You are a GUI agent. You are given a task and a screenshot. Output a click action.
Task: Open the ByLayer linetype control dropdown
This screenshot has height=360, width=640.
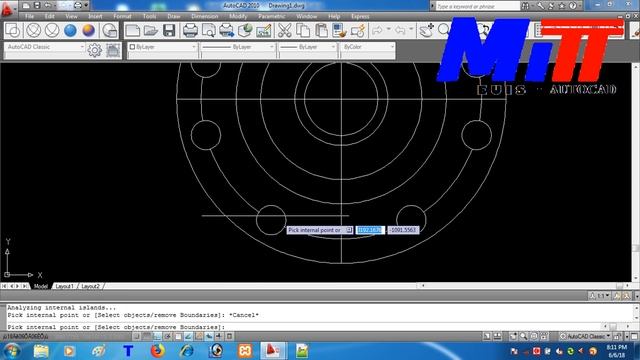point(271,47)
